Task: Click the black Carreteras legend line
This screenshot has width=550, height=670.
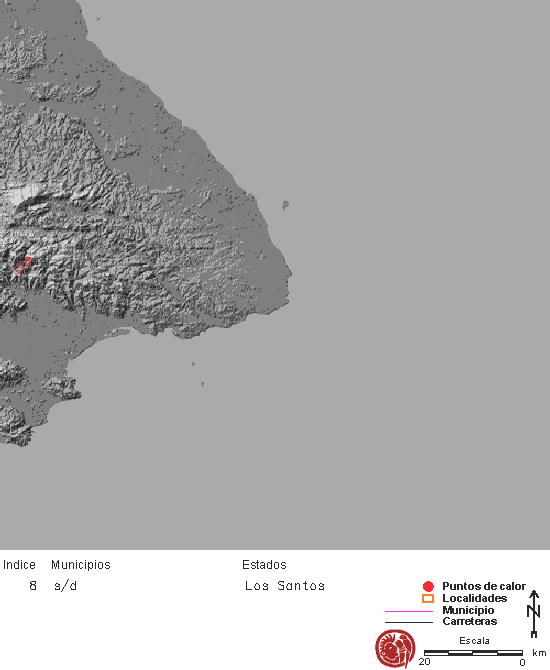Action: tap(409, 622)
